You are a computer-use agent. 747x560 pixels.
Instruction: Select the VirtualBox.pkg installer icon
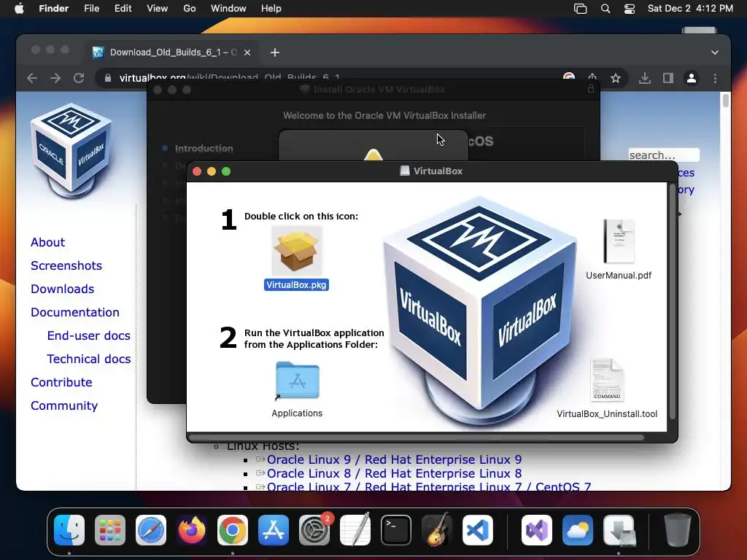pyautogui.click(x=296, y=250)
